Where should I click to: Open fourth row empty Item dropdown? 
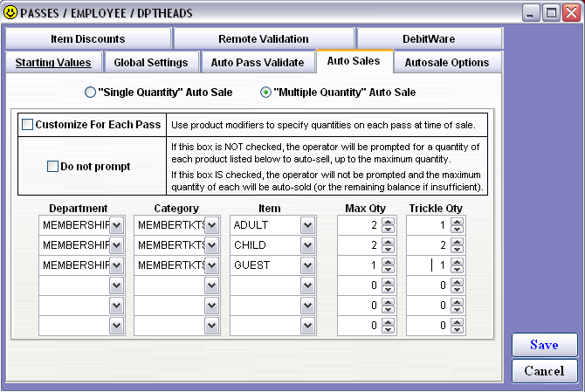pos(308,285)
